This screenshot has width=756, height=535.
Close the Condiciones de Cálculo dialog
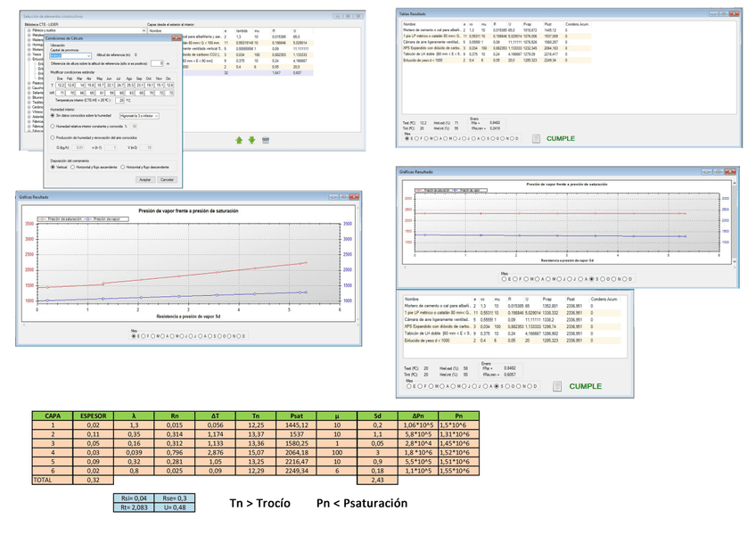[x=175, y=39]
